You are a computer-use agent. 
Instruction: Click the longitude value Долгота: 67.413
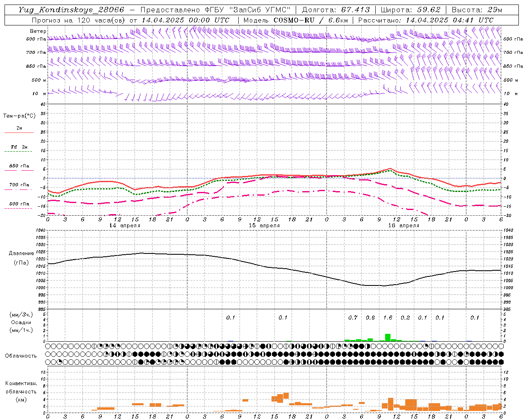pyautogui.click(x=336, y=10)
